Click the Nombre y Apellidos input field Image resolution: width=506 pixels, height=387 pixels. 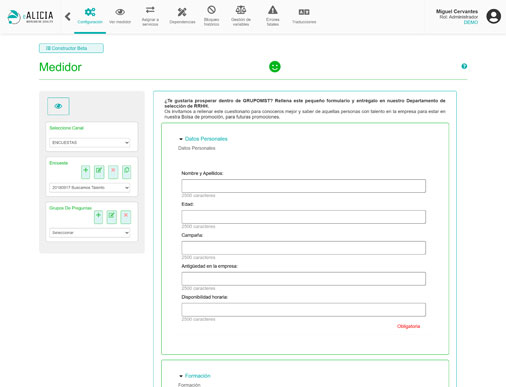pos(303,186)
